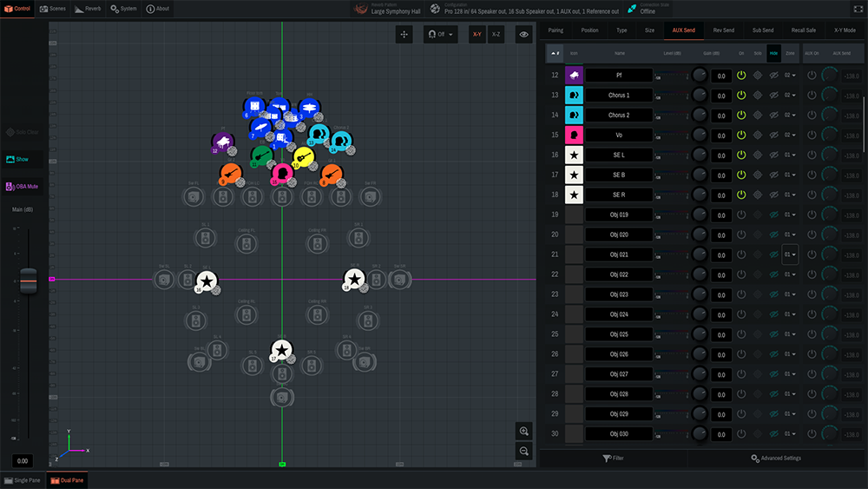Open the Zone dropdown for Chorus 2
Screen dimensions: 868x489
click(x=790, y=116)
